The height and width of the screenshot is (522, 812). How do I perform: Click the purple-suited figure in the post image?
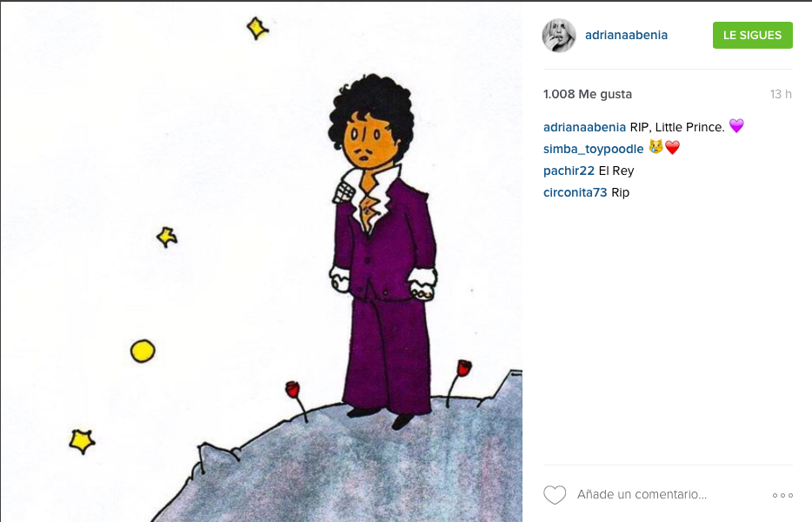383,250
